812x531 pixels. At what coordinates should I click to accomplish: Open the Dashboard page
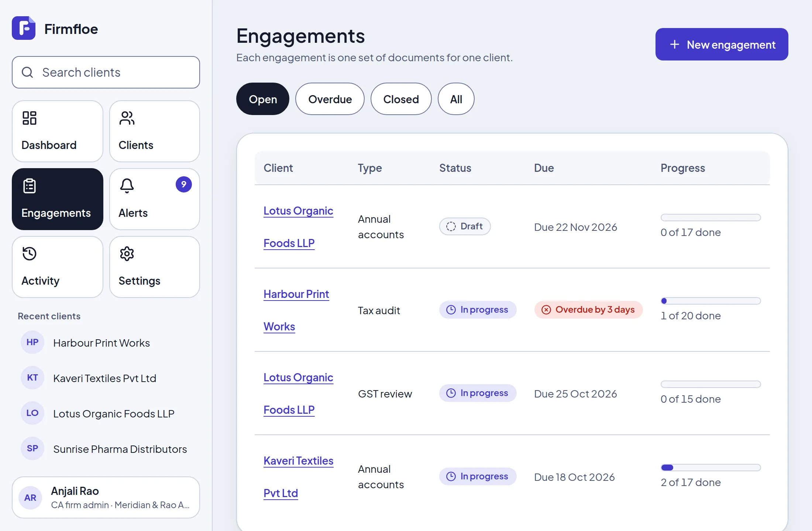58,131
